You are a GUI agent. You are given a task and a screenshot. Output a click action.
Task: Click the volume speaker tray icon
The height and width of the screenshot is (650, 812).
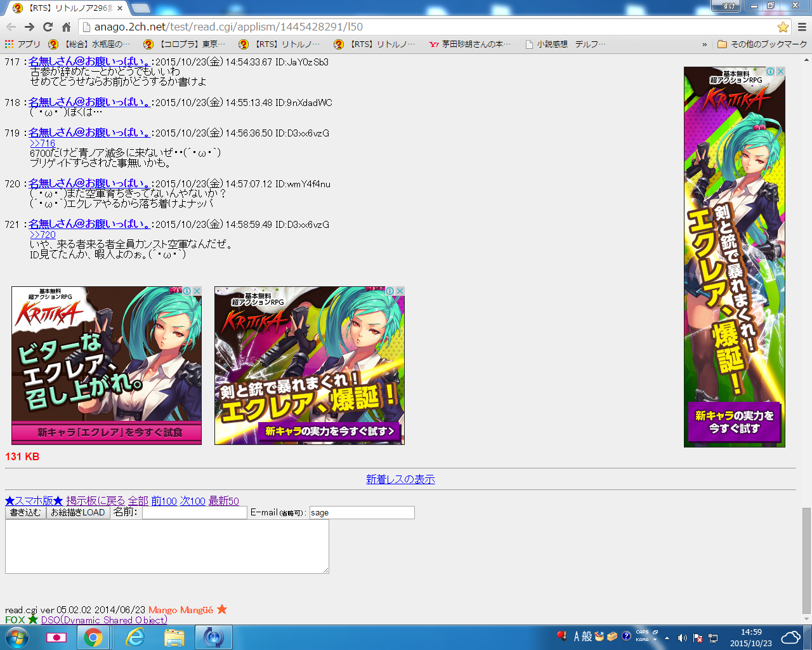coord(682,638)
